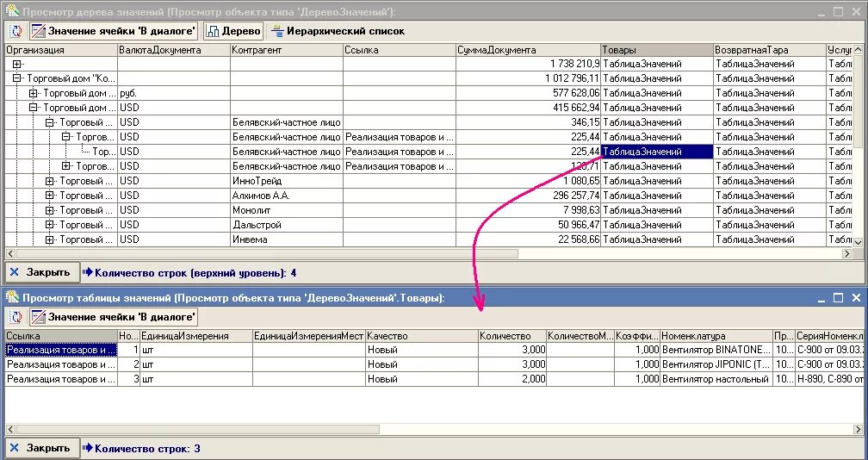Screen dimensions: 868x460
Task: Click the СерияНоменкл column header
Action: point(829,336)
